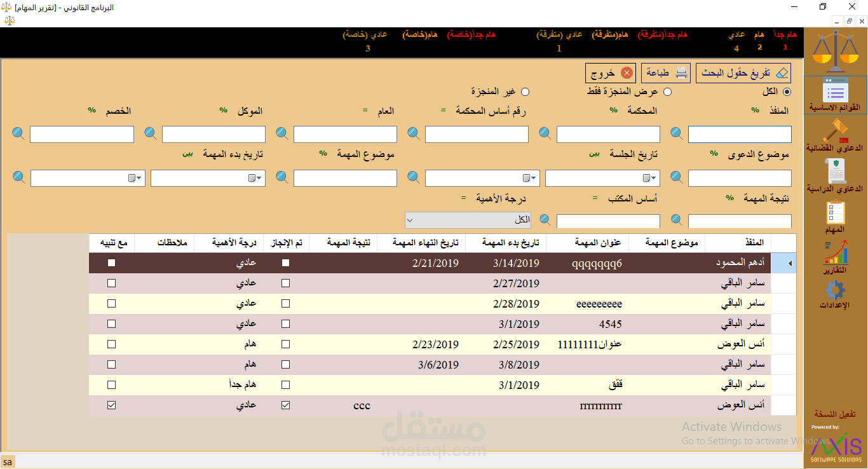Image resolution: width=868 pixels, height=469 pixels.
Task: Sort by درجة الأهمية column header
Action: pos(228,242)
